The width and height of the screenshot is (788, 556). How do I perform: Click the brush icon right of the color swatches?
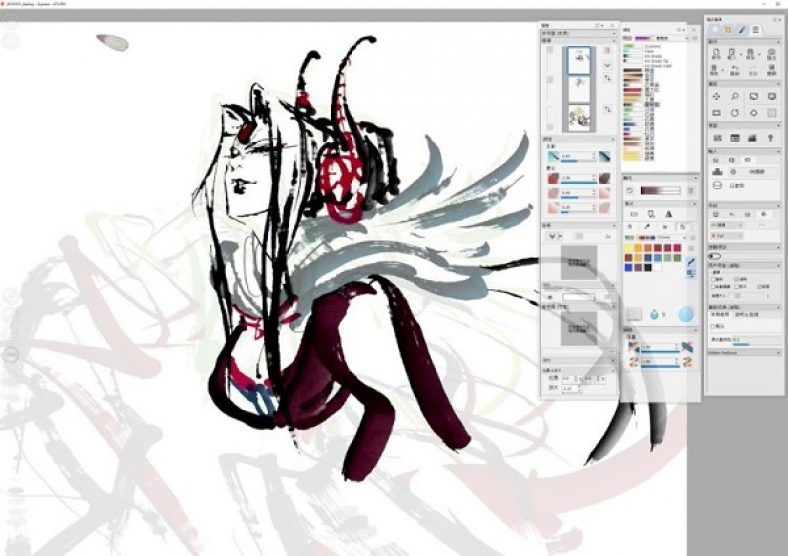(x=692, y=262)
